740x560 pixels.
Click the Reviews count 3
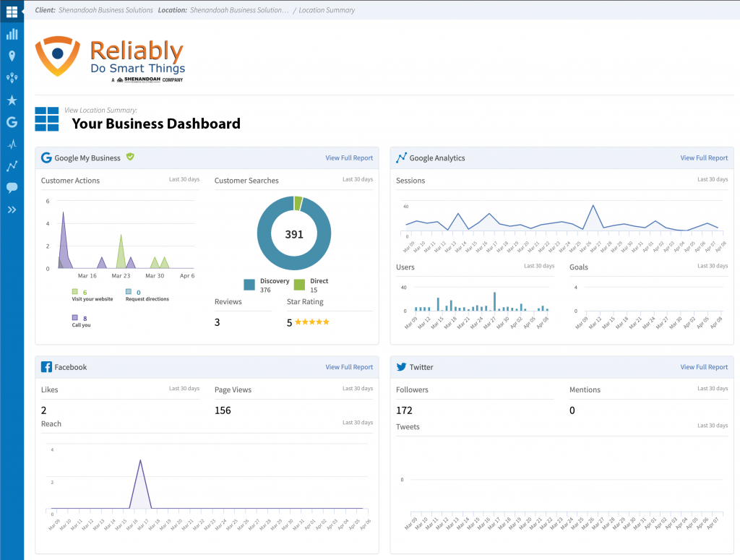coord(217,322)
